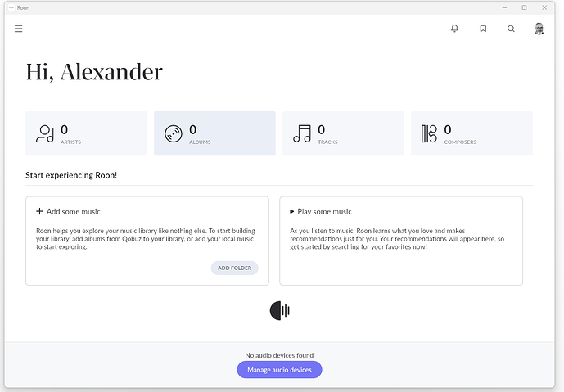The image size is (564, 392).
Task: Open the Composers count tile
Action: (x=472, y=133)
